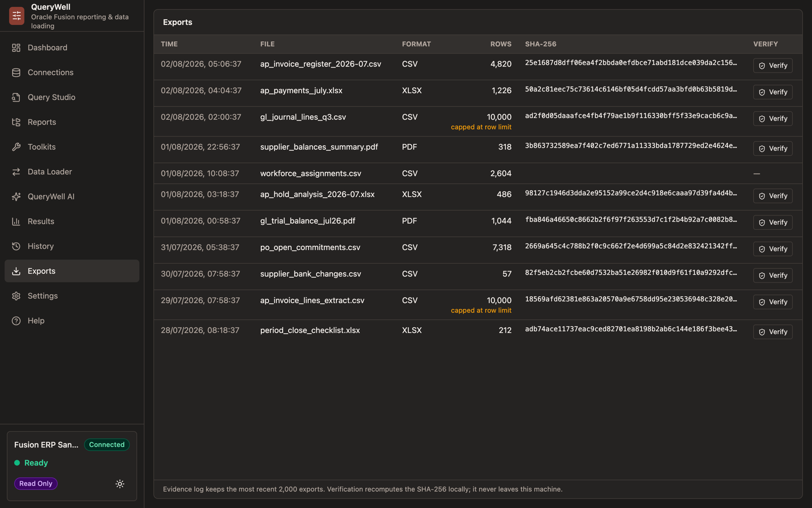Viewport: 812px width, 508px height.
Task: Click file name supplier_bank_changes.csv
Action: pyautogui.click(x=311, y=274)
